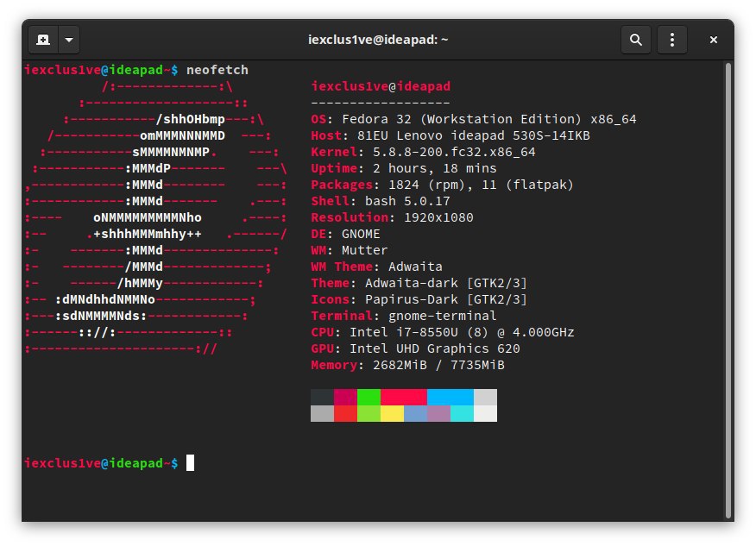756x546 pixels.
Task: Click the Uptime line 2 hours, 18 mins
Action: (x=404, y=168)
